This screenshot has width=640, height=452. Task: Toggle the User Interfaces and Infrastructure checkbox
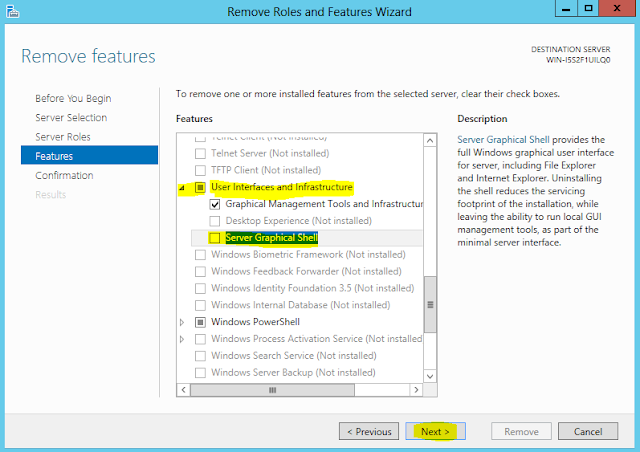200,187
